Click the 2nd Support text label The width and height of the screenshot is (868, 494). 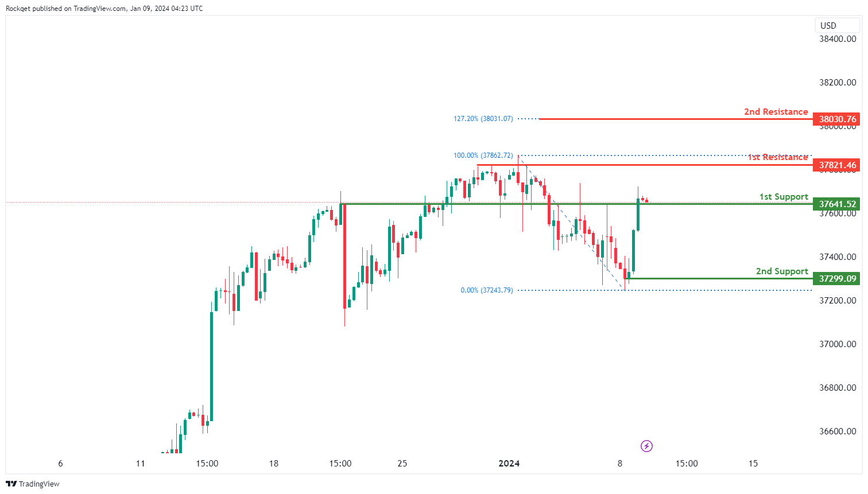782,271
